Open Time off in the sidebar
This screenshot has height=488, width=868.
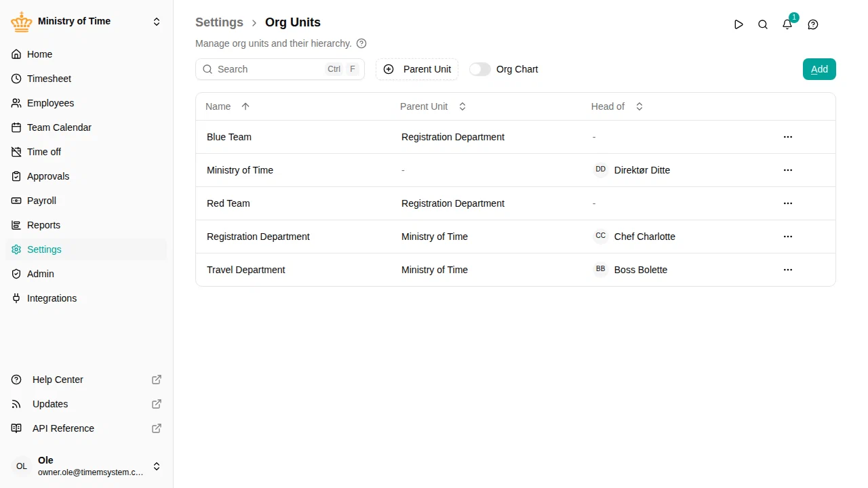86,152
